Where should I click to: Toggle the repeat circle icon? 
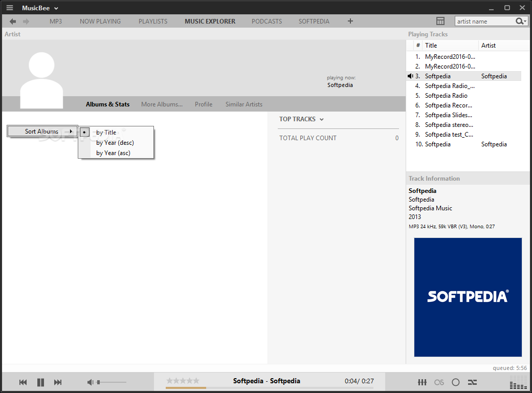click(x=456, y=382)
